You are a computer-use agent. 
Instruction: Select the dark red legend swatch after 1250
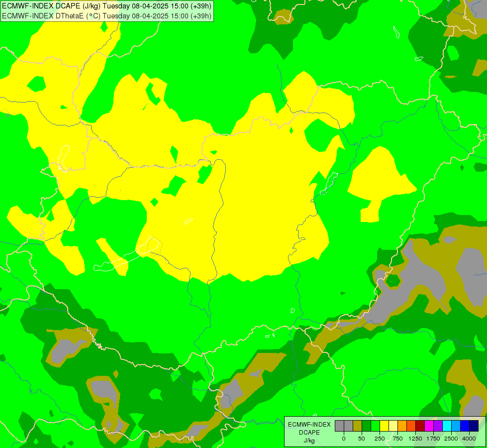coord(420,426)
